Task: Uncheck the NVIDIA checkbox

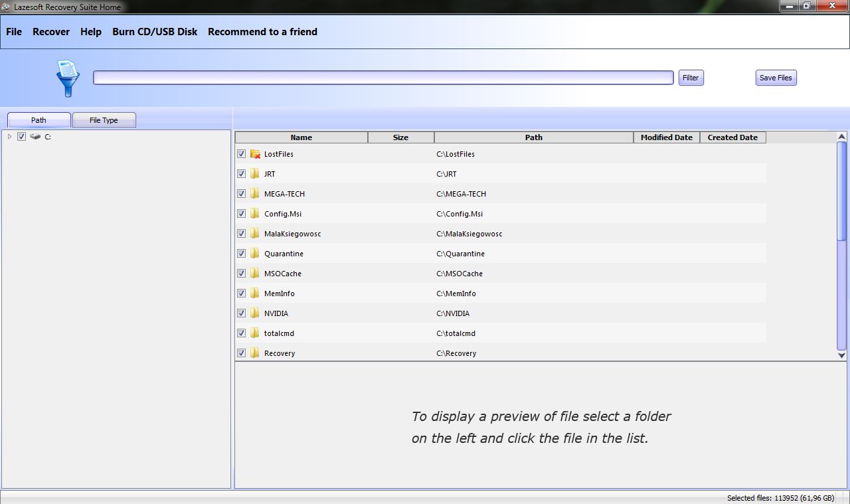Action: 242,313
